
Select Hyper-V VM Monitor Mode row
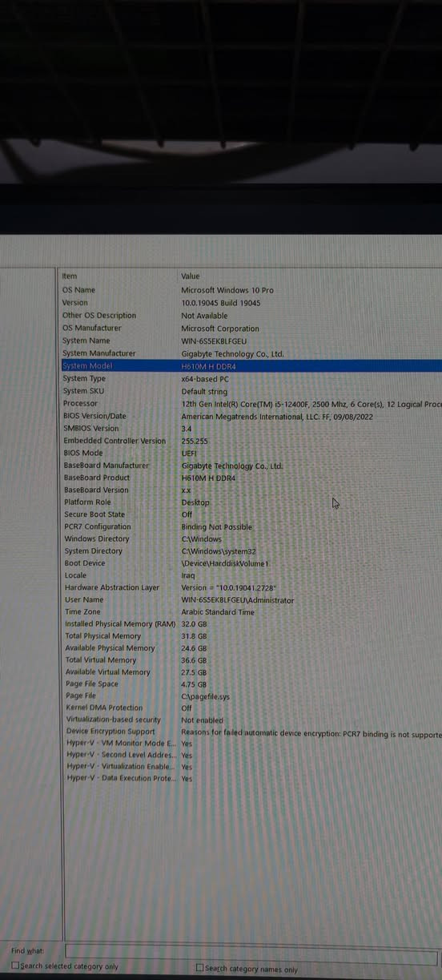tap(251, 744)
